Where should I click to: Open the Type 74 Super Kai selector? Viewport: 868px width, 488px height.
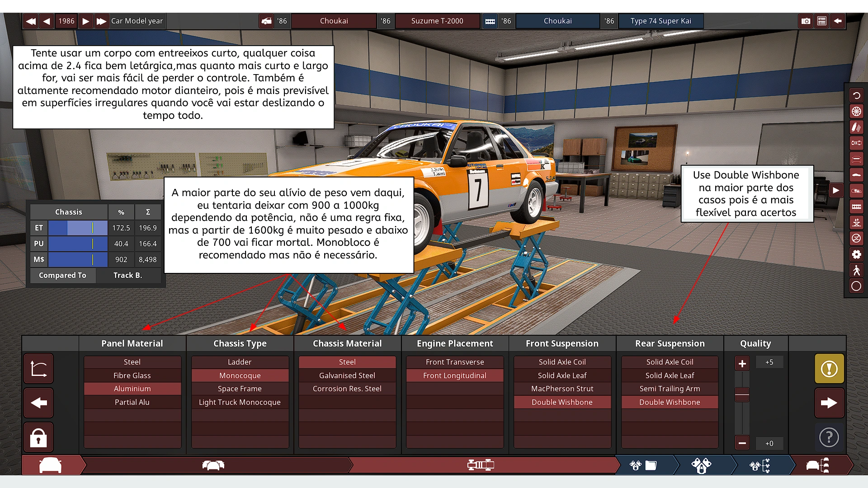660,21
